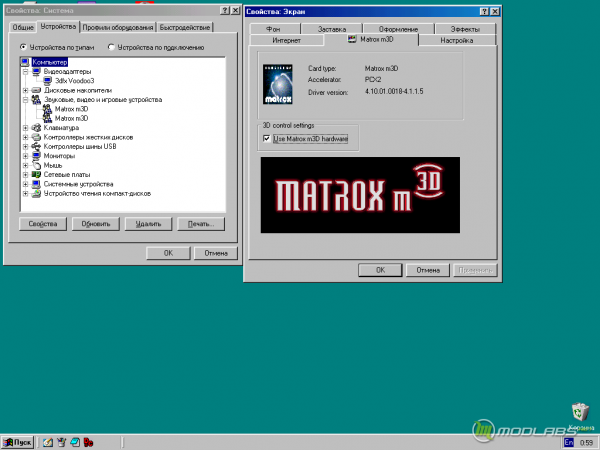Click the PCX2 accelerator value text

(373, 80)
